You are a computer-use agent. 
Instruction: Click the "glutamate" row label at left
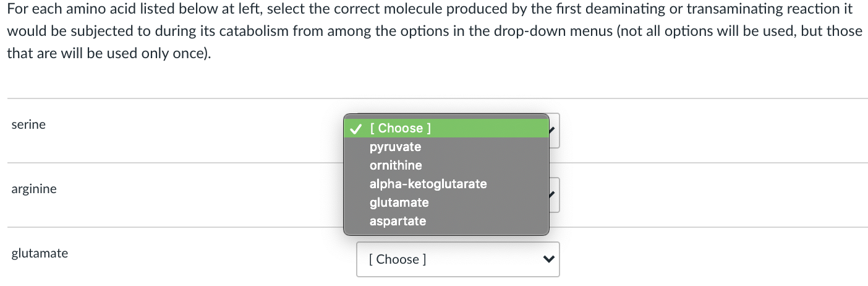[x=40, y=253]
